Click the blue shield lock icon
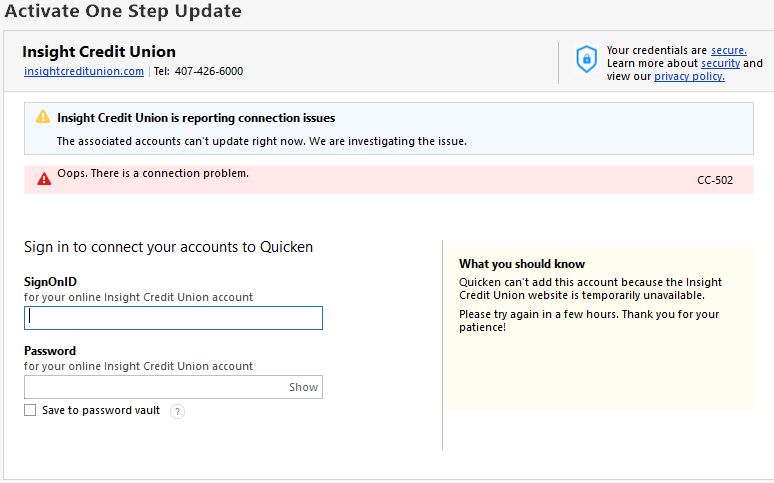This screenshot has width=774, height=483. 586,59
